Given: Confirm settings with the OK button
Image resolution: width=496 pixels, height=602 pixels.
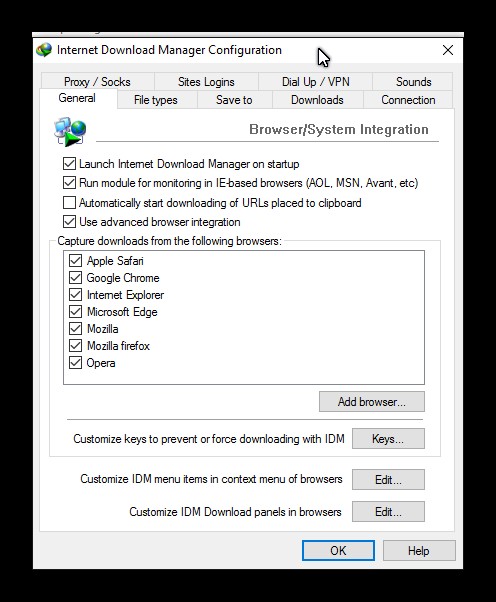Looking at the screenshot, I should (x=338, y=551).
